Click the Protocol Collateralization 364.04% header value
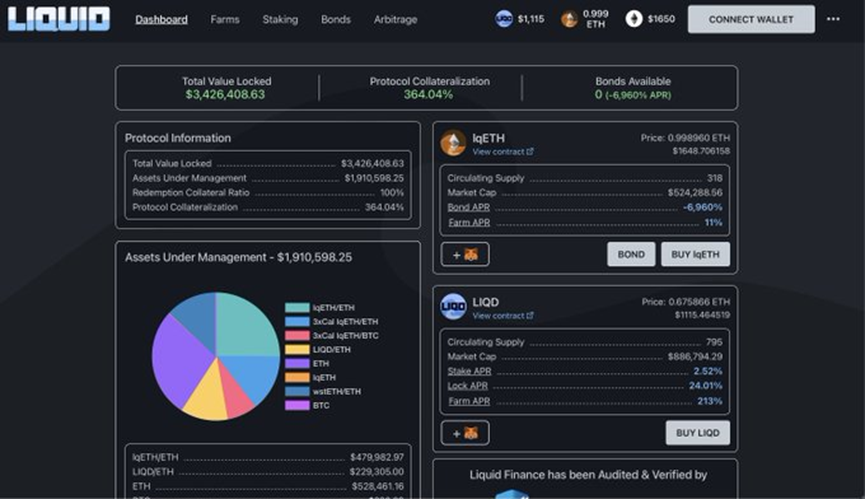865x499 pixels. click(428, 95)
